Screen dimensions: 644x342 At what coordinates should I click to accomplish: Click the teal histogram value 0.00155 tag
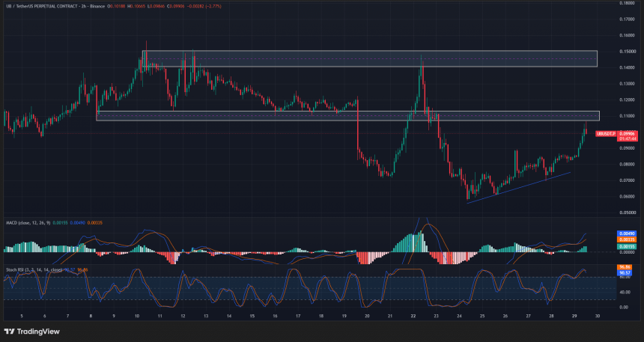click(x=628, y=247)
